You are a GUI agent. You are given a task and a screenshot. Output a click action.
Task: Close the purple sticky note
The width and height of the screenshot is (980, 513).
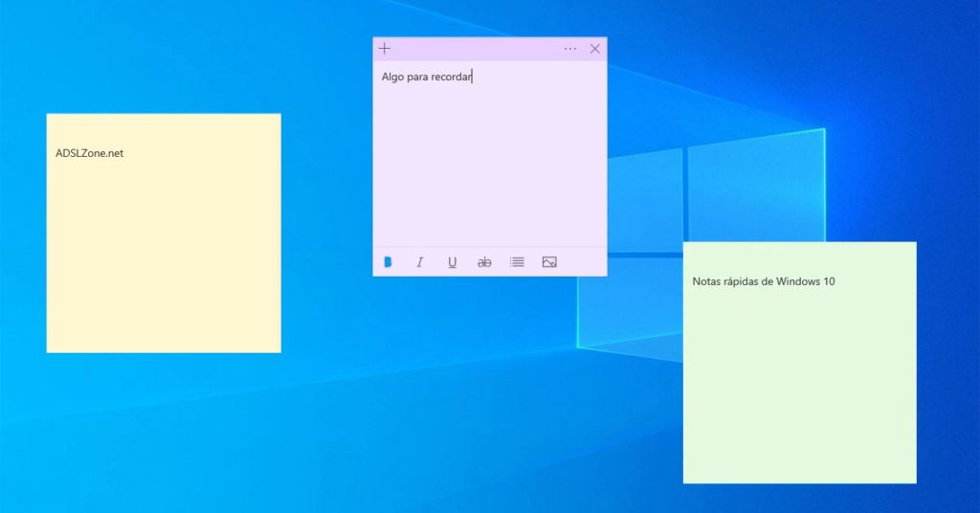[595, 49]
